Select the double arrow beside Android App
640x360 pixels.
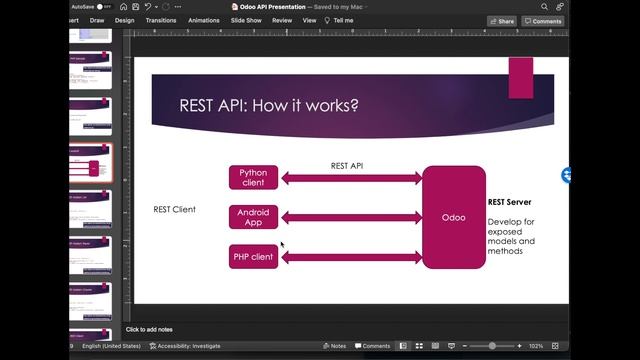(352, 218)
